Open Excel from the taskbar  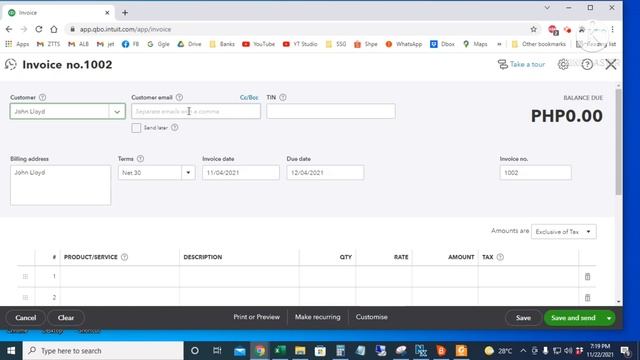click(x=280, y=351)
